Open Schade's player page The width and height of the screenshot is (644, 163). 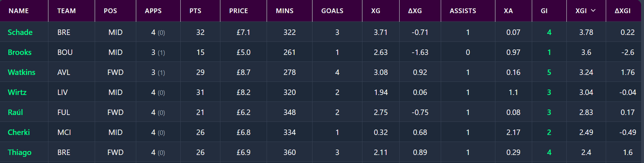coord(20,32)
